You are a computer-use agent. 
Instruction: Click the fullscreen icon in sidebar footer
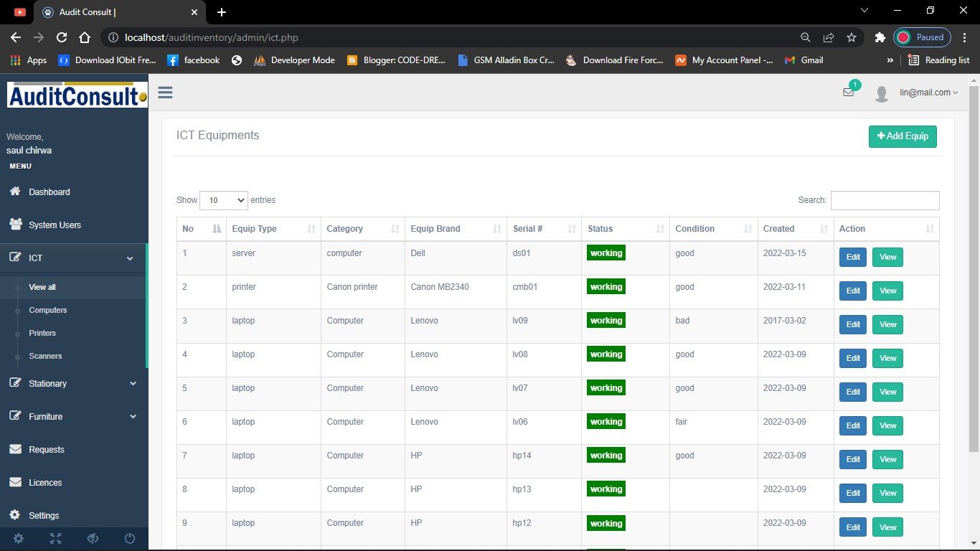55,539
